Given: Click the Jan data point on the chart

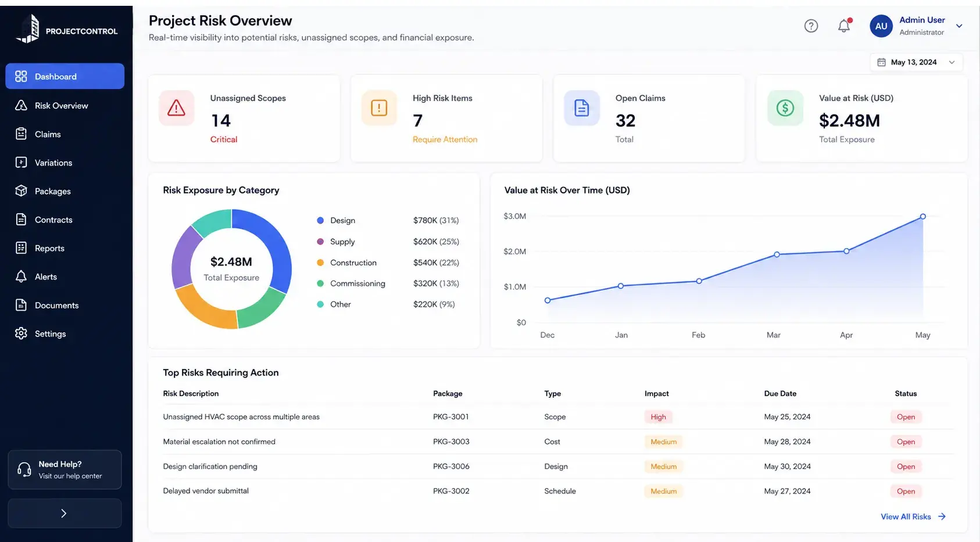Looking at the screenshot, I should coord(621,286).
